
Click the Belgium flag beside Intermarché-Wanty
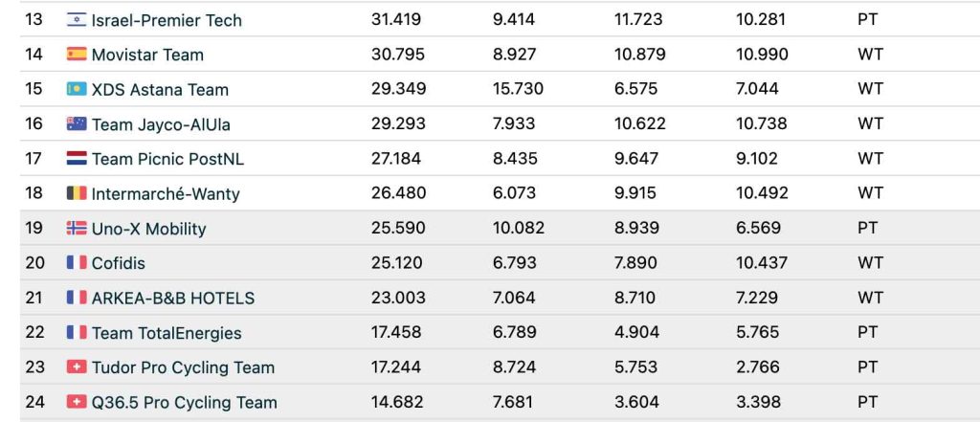tap(77, 193)
